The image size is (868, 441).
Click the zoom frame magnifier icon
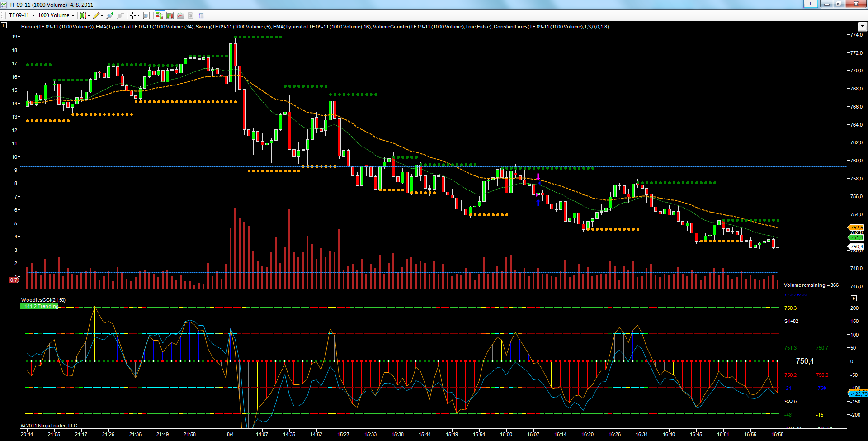pyautogui.click(x=146, y=15)
